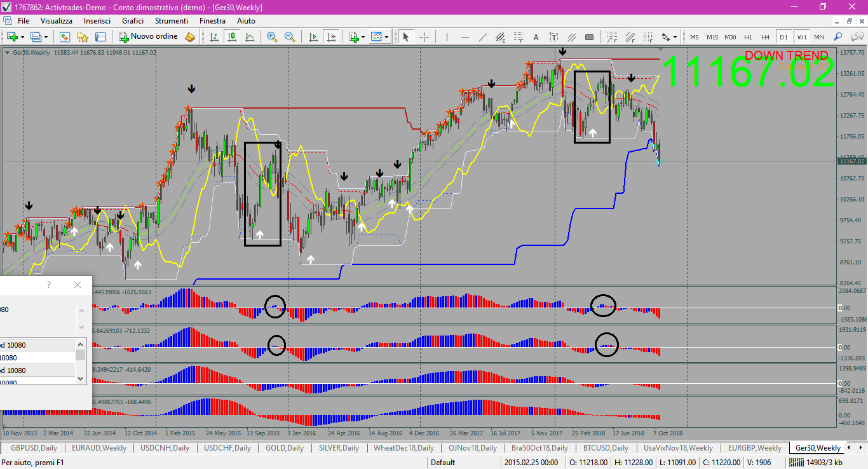Switch chart to candlesticks icon
The height and width of the screenshot is (469, 868).
232,37
